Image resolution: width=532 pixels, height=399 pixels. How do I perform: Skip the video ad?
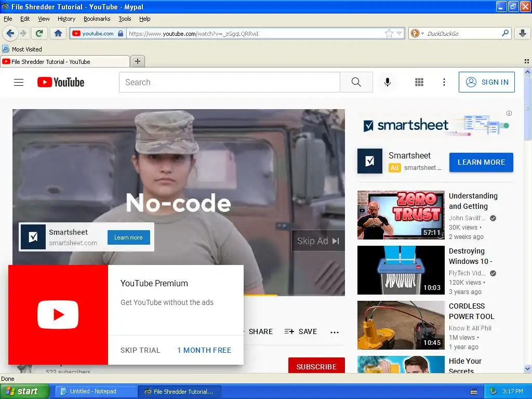[x=318, y=241]
